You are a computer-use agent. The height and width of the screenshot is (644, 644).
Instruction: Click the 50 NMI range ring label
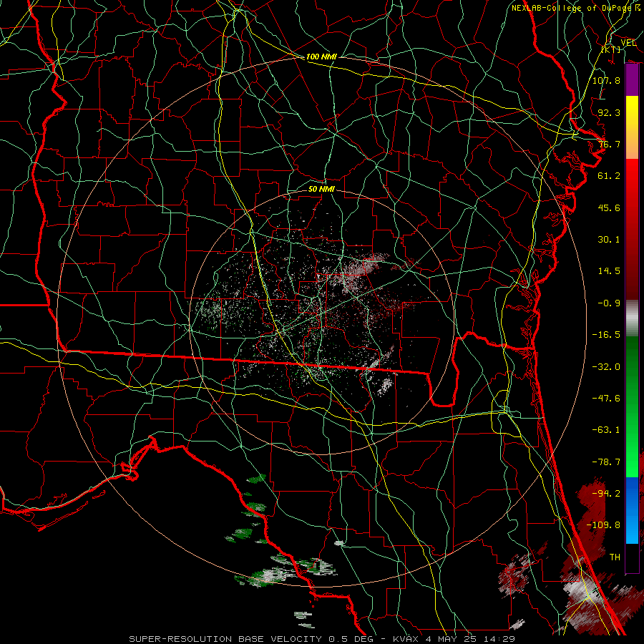click(x=321, y=189)
